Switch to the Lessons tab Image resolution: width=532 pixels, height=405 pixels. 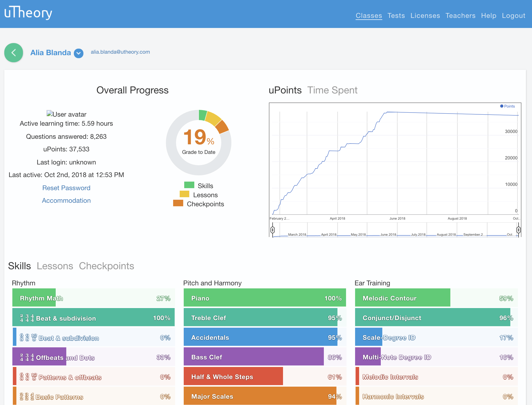coord(55,266)
